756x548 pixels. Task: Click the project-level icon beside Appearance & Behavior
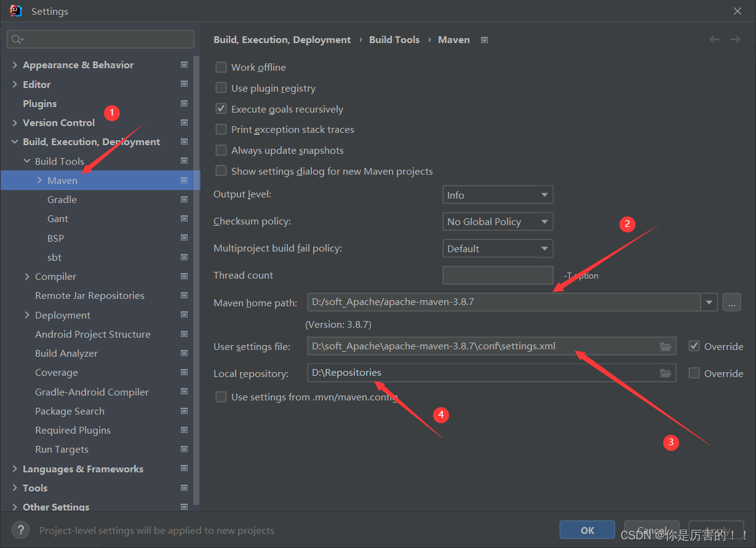[x=184, y=65]
